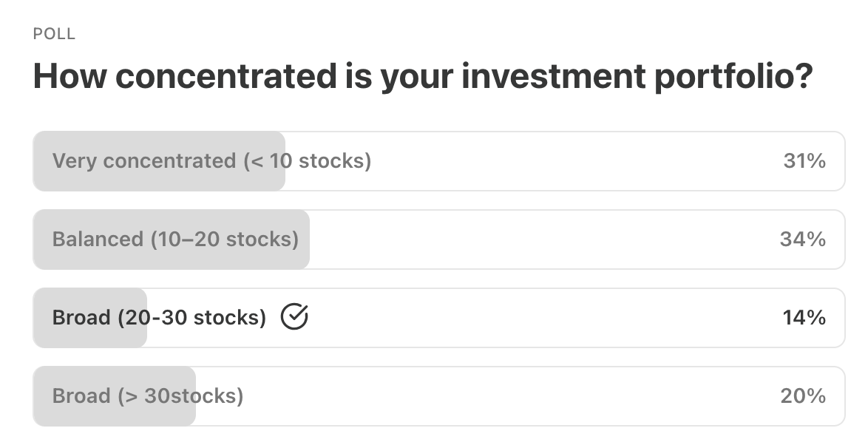This screenshot has width=868, height=445.
Task: Click the 20% result percentage
Action: click(x=803, y=396)
